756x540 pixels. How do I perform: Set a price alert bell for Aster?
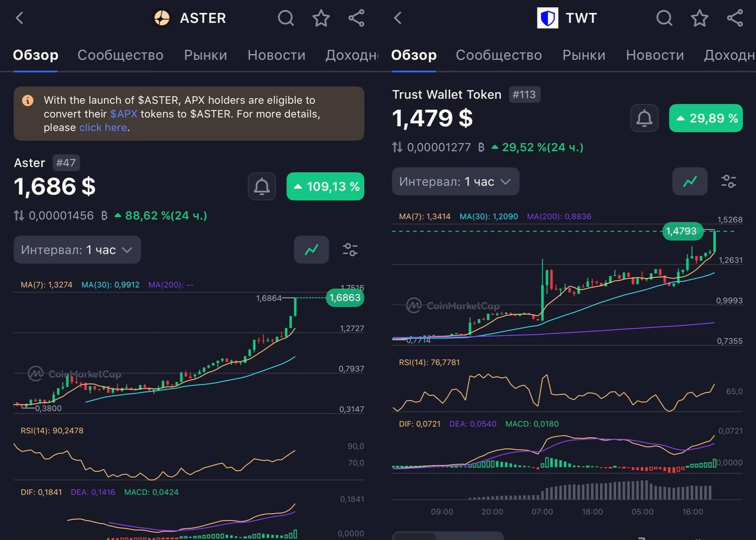pos(262,186)
